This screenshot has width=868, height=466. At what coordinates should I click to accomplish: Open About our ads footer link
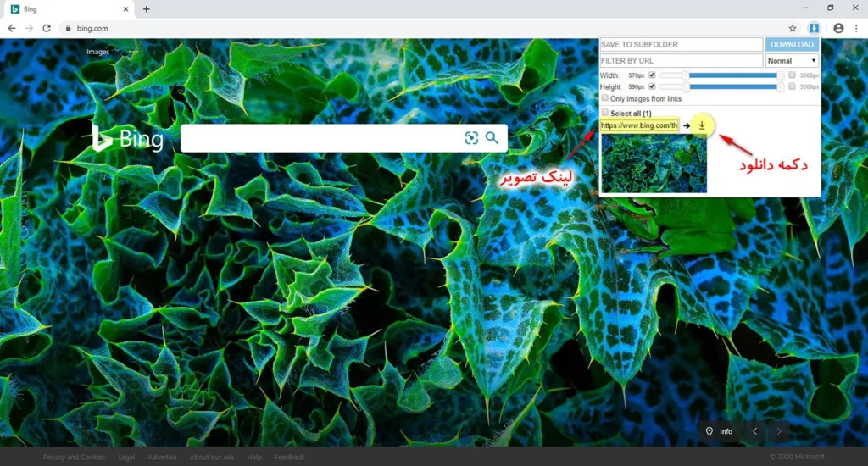coord(211,458)
